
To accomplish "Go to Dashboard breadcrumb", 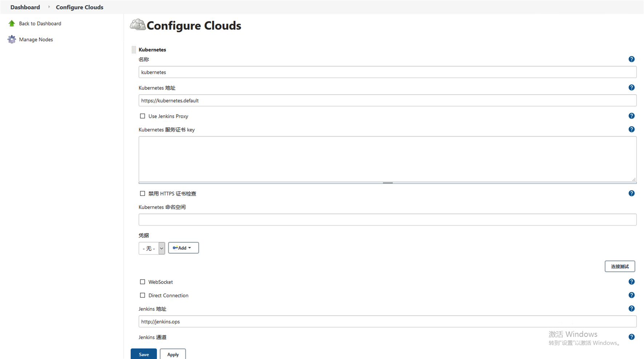I will point(25,7).
